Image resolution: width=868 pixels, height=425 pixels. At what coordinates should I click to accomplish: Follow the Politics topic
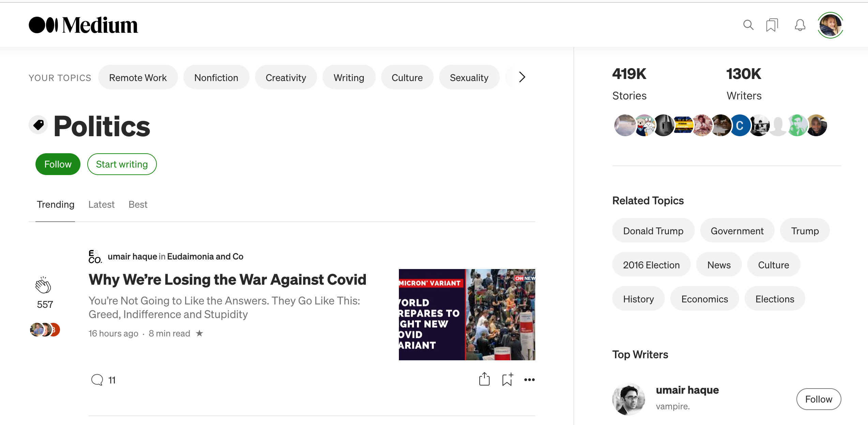(x=58, y=164)
